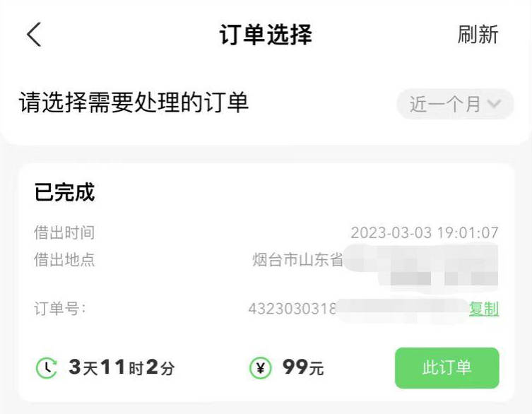This screenshot has width=532, height=414.
Task: Click the 3天11时2分 duration text
Action: [x=122, y=368]
